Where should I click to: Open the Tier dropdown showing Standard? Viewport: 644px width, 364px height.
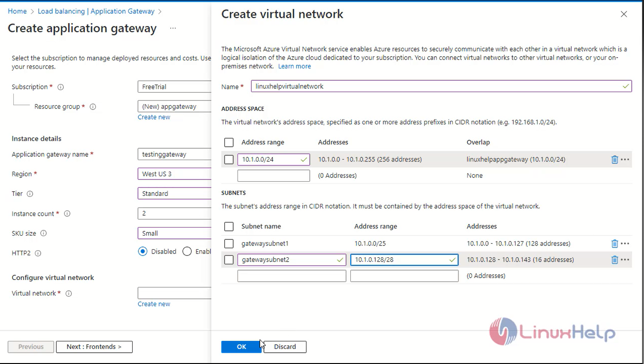[x=174, y=194]
